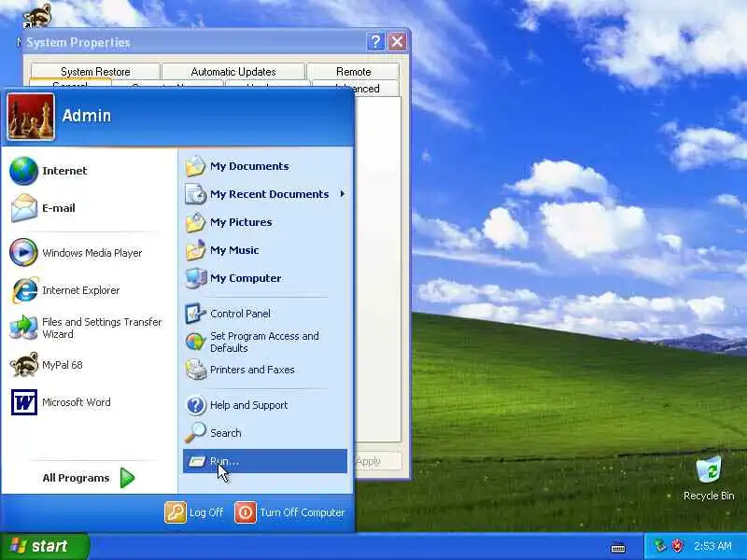This screenshot has height=560, width=747.
Task: Launch Windows Media Player icon
Action: pyautogui.click(x=24, y=252)
